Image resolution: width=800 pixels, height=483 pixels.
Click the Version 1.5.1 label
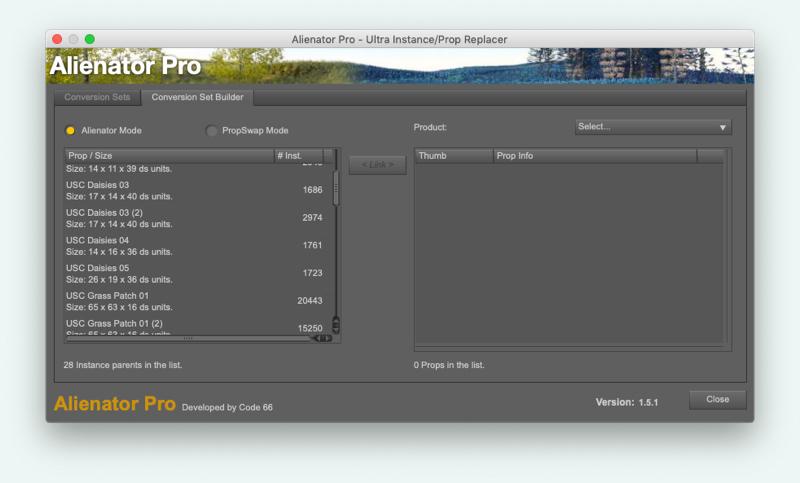tap(627, 402)
